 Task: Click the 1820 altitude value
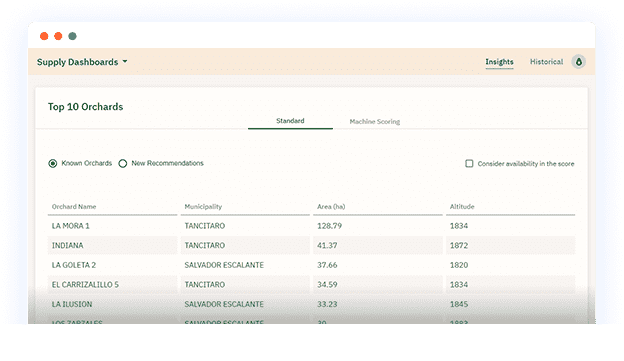click(459, 265)
